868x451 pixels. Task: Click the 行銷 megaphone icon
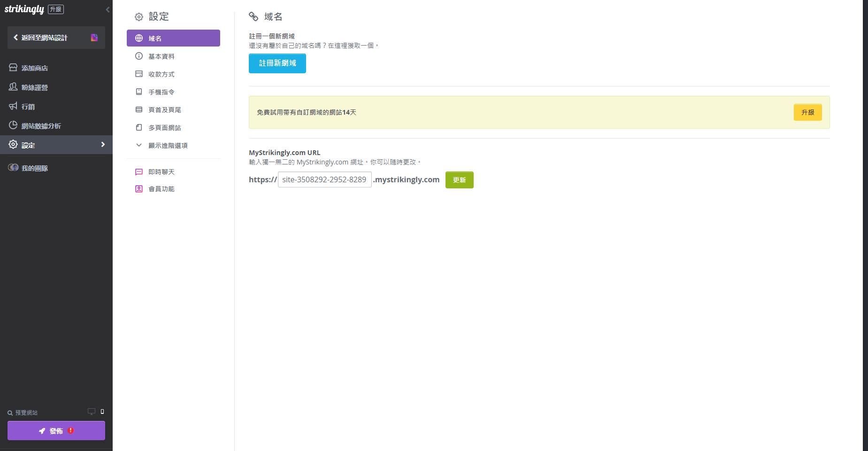point(13,106)
